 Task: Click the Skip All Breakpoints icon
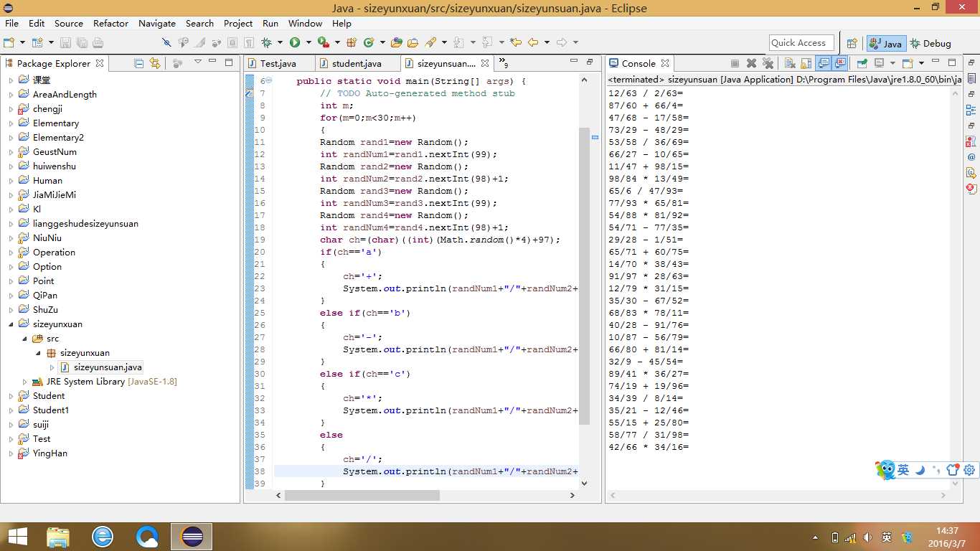166,42
